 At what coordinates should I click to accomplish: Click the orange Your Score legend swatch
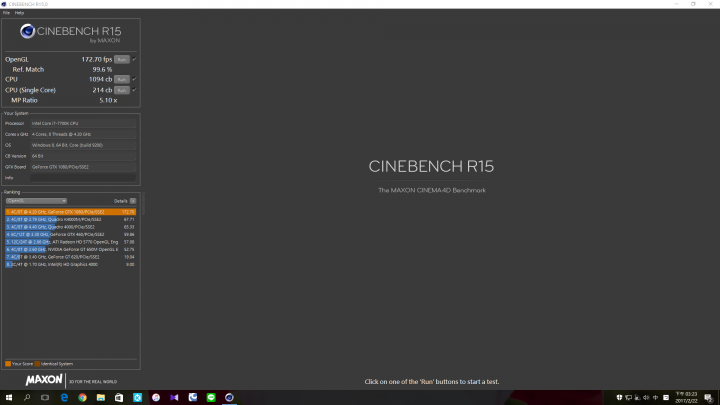click(x=8, y=364)
